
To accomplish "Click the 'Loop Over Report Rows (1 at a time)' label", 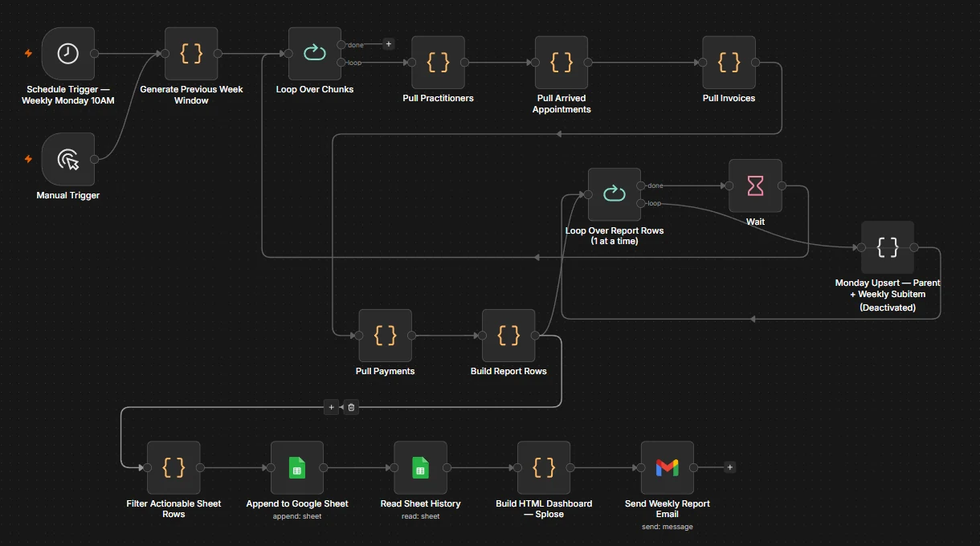I will click(x=615, y=235).
